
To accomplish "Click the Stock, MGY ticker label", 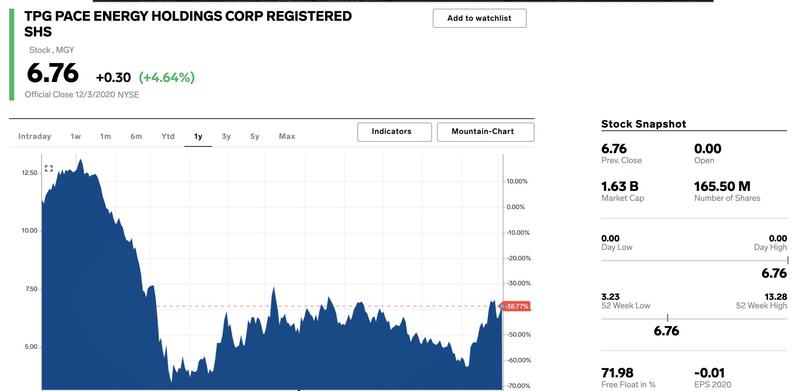I will tap(52, 50).
